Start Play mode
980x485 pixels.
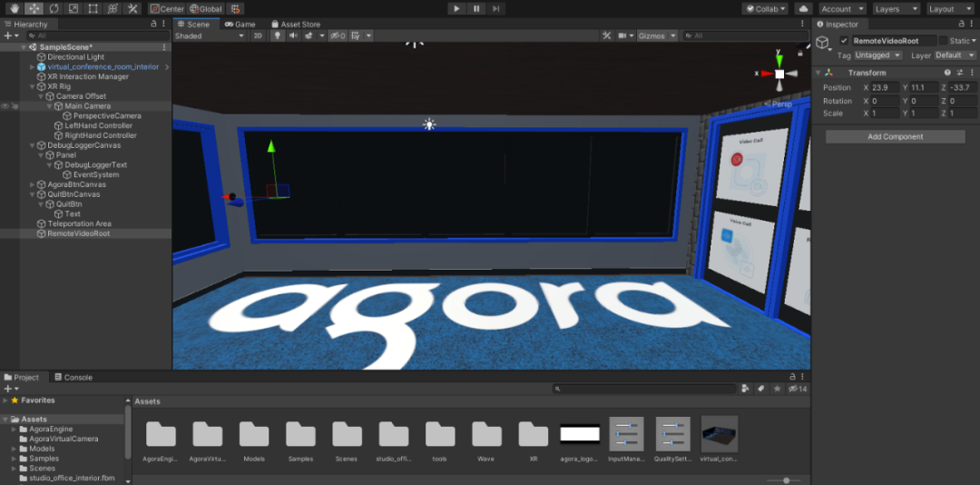pos(456,9)
